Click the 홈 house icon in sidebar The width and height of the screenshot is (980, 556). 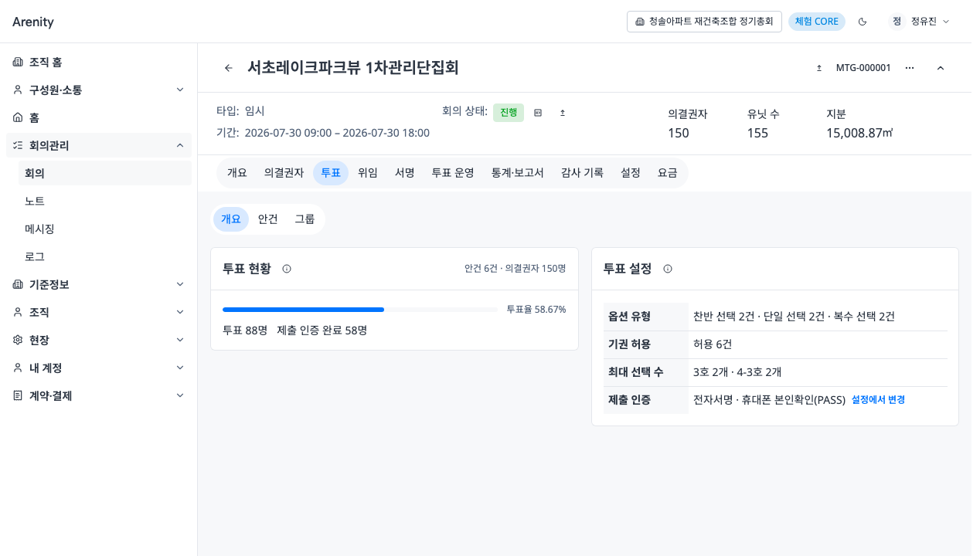(x=18, y=117)
